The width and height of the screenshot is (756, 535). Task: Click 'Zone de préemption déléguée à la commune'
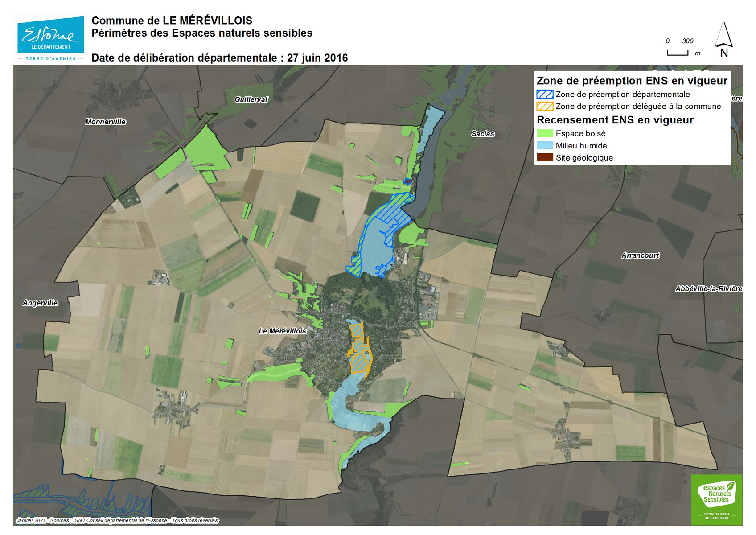(638, 107)
